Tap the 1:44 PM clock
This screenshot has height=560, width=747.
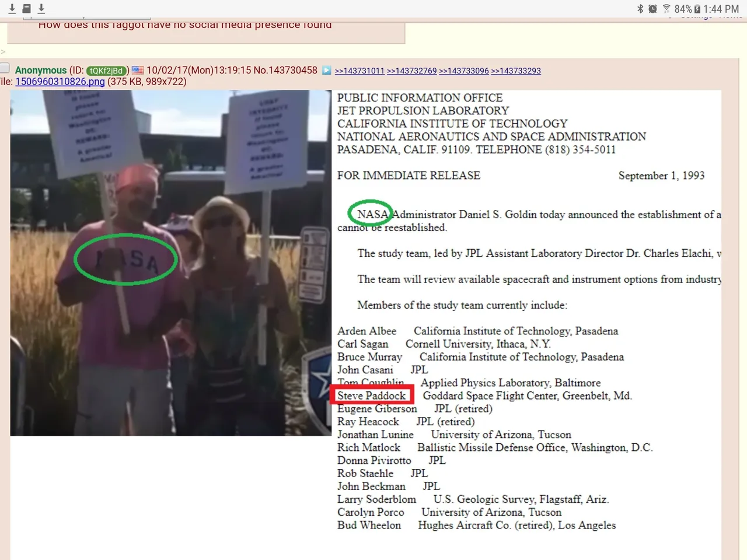tap(721, 9)
